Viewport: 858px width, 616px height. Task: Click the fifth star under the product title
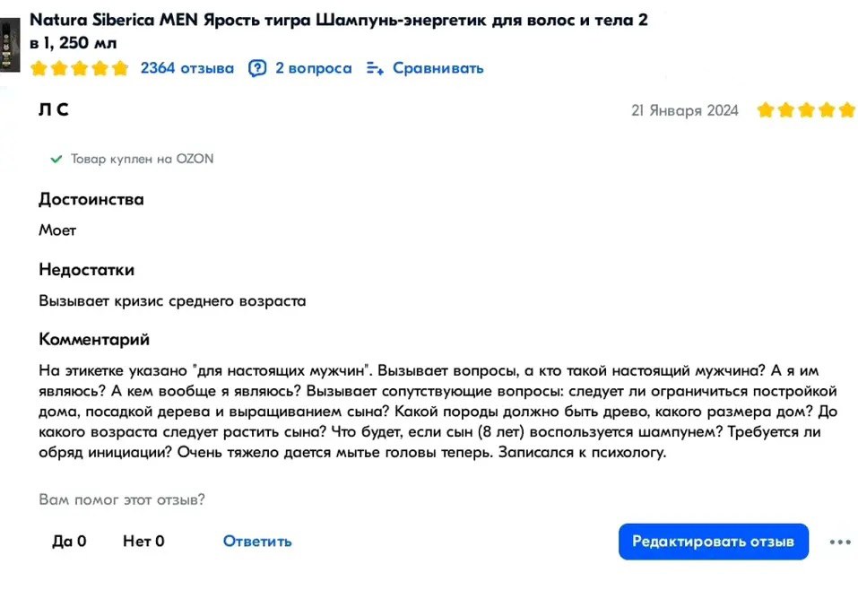pos(117,68)
